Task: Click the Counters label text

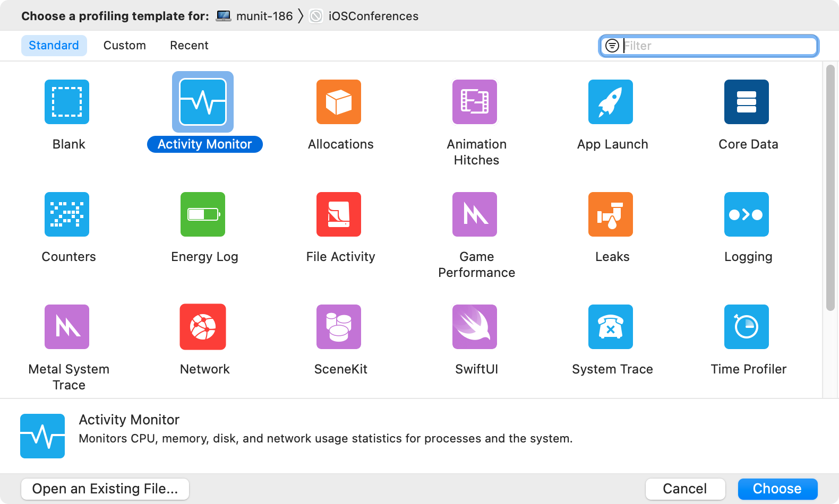Action: [x=69, y=257]
